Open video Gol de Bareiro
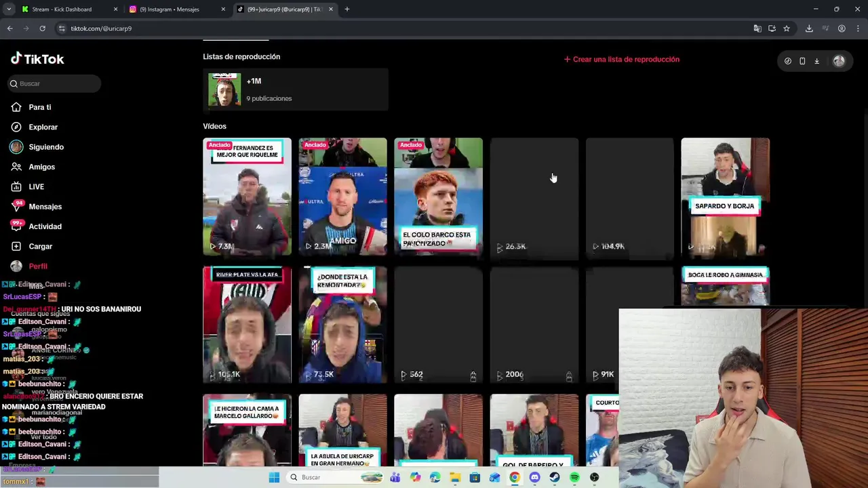Screen dimensions: 868x488 (x=534, y=430)
